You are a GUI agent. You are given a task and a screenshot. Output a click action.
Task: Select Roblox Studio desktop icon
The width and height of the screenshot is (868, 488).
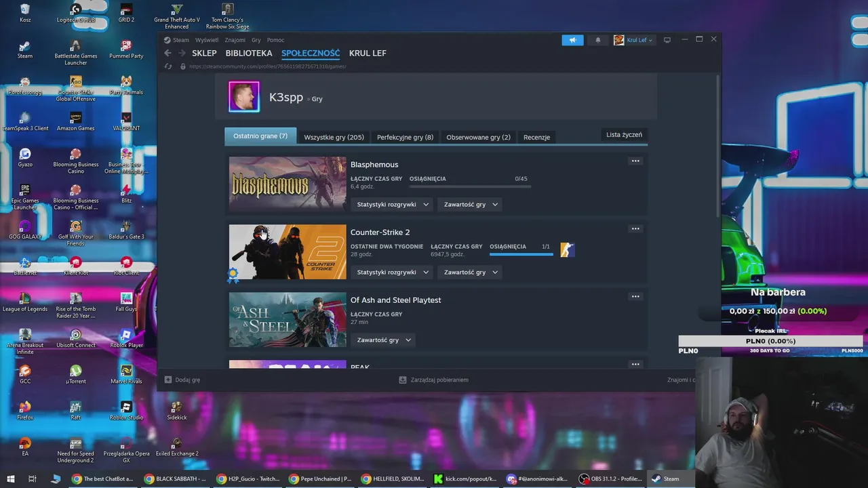126,410
